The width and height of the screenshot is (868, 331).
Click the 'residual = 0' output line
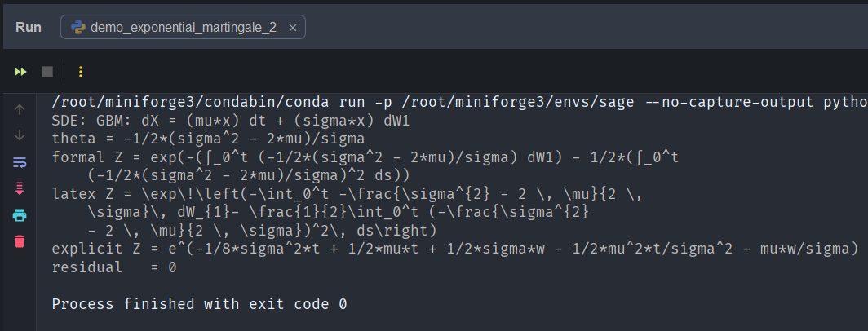tap(114, 267)
